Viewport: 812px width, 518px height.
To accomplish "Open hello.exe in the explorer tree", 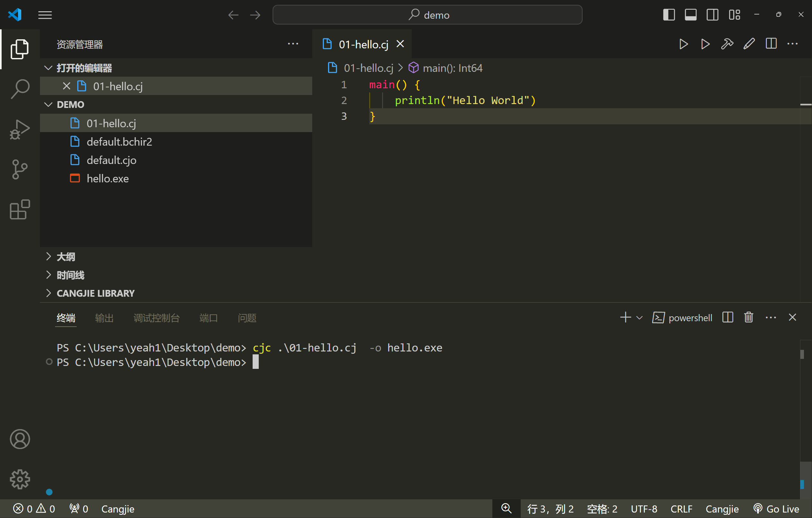I will tap(108, 178).
